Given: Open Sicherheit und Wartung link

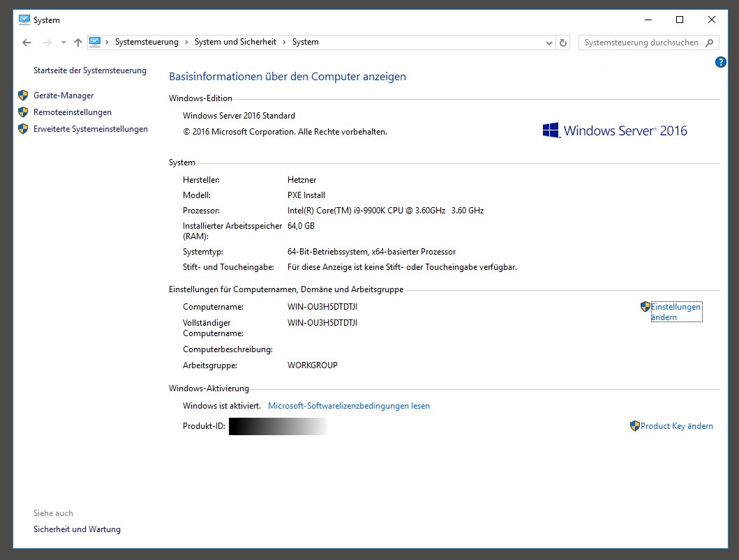Looking at the screenshot, I should click(77, 529).
